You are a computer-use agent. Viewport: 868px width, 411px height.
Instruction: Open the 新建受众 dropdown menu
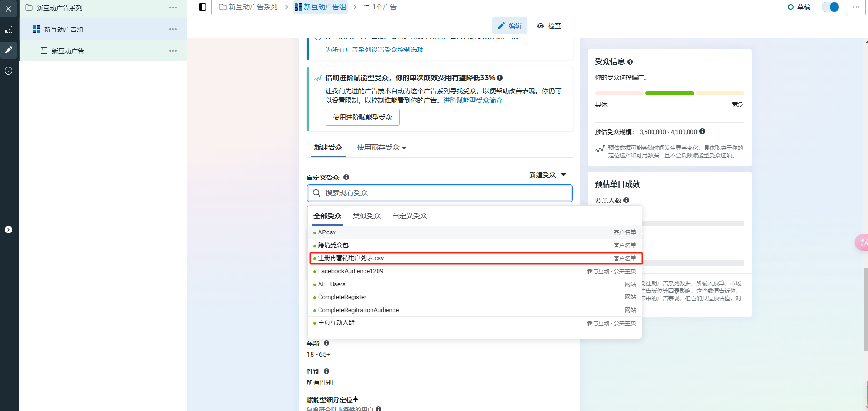click(548, 175)
